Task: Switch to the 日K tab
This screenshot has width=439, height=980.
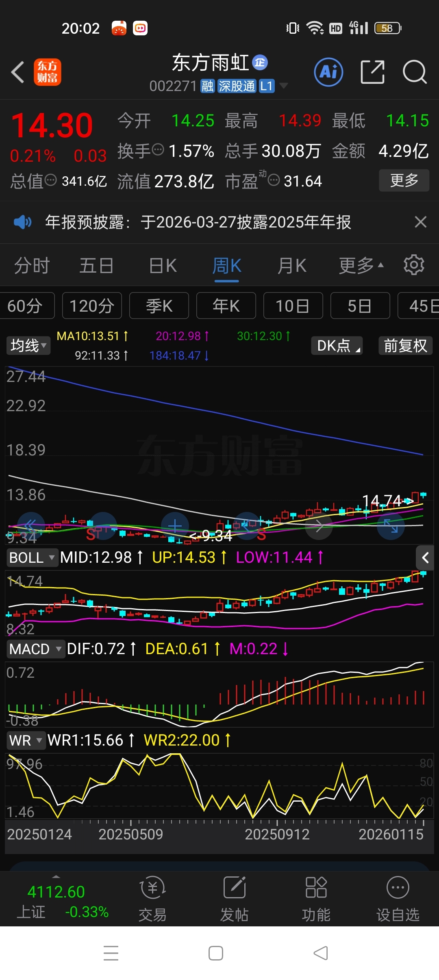Action: tap(163, 266)
